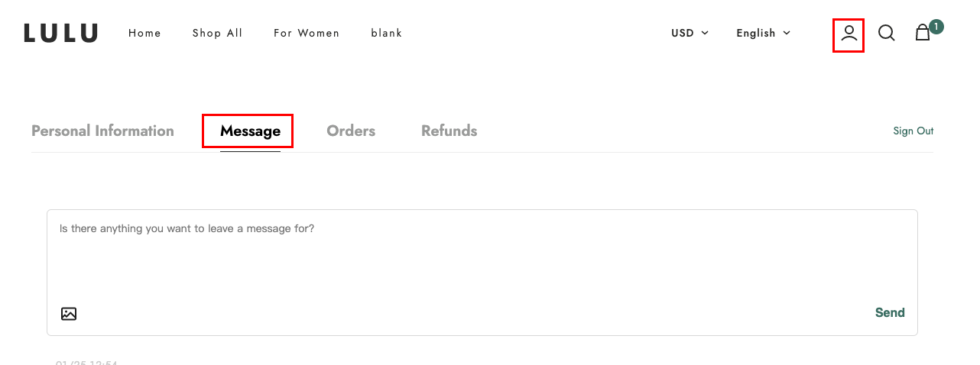Open the Shop All menu item
980x365 pixels.
[x=217, y=33]
